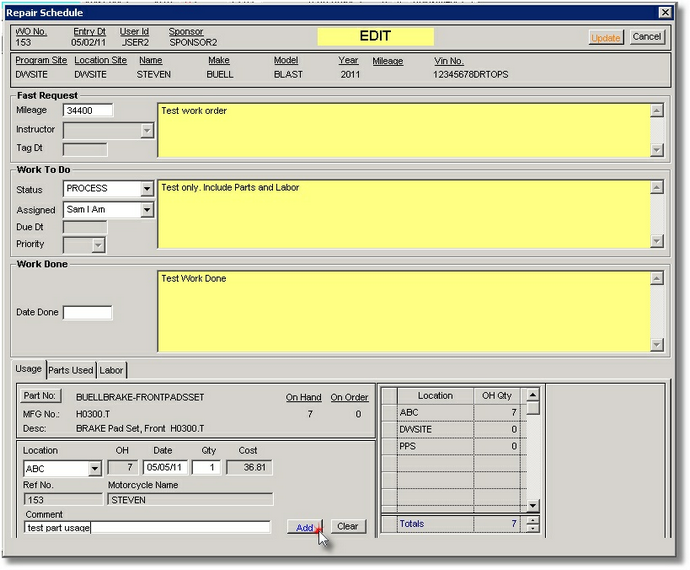Click the Mileage input field
690x570 pixels.
[x=88, y=110]
